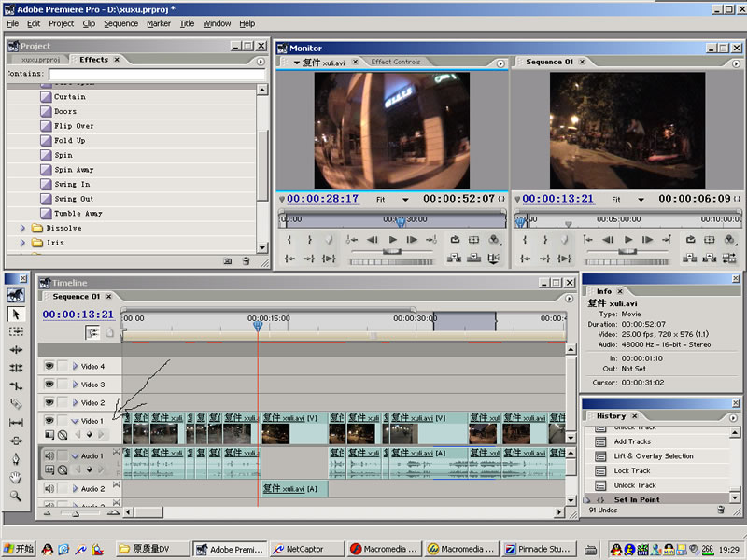The width and height of the screenshot is (747, 560).
Task: Mute Audio 2 track speaker toggle
Action: tap(49, 488)
